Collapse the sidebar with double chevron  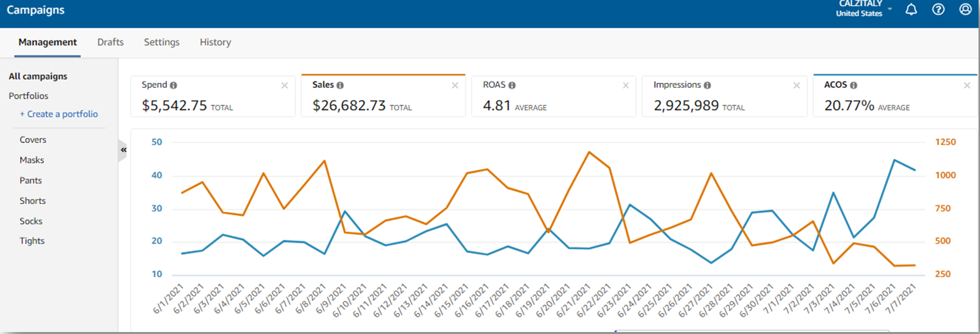point(123,150)
